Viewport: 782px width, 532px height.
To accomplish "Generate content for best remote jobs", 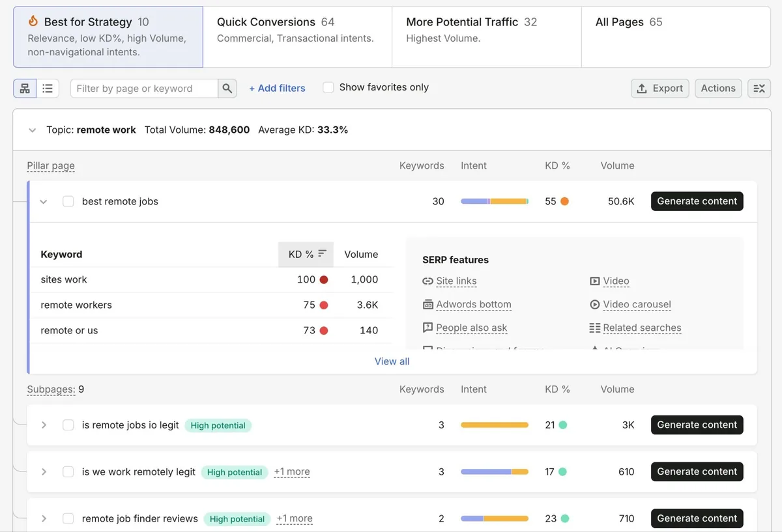I will pyautogui.click(x=697, y=201).
